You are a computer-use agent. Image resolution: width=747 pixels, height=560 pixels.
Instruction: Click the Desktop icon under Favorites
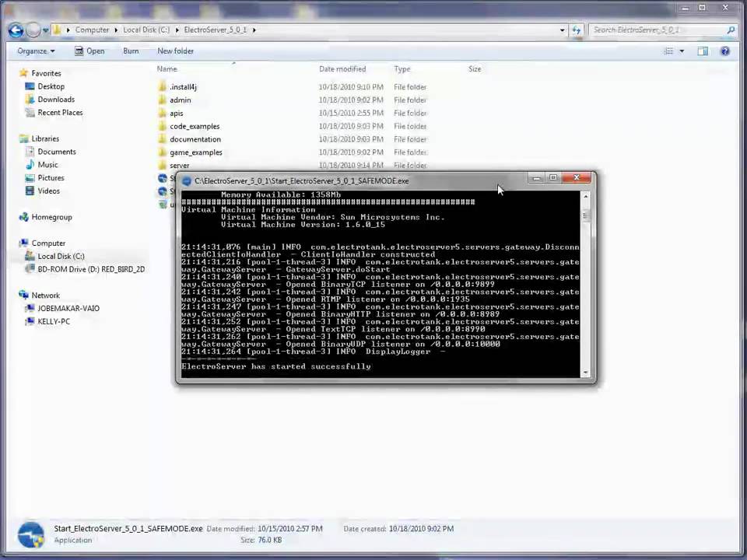click(x=30, y=86)
